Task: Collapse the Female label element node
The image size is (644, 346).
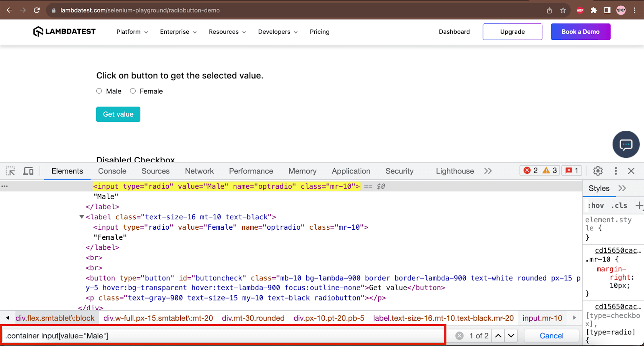Action: pyautogui.click(x=82, y=217)
